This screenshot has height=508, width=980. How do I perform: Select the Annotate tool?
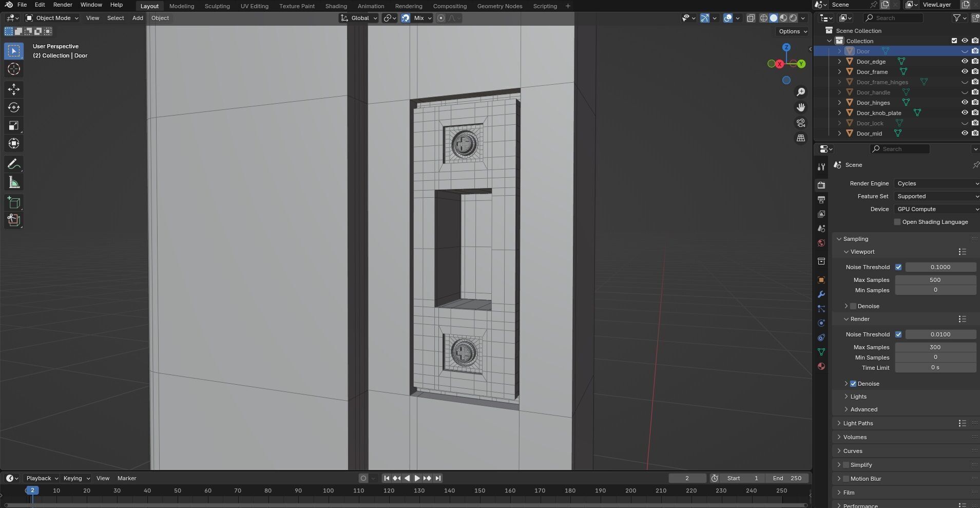14,164
